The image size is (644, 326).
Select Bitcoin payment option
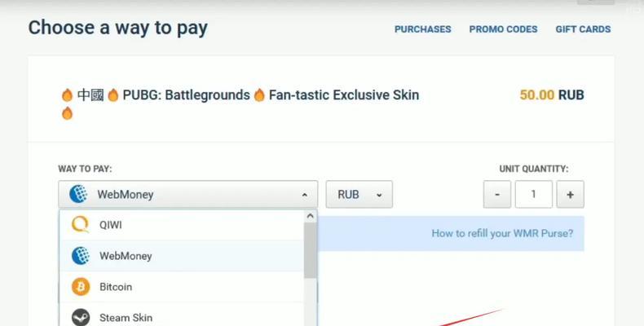pyautogui.click(x=182, y=287)
